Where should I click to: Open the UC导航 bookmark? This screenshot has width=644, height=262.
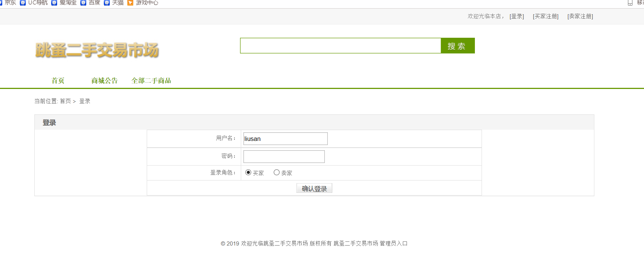(x=34, y=3)
